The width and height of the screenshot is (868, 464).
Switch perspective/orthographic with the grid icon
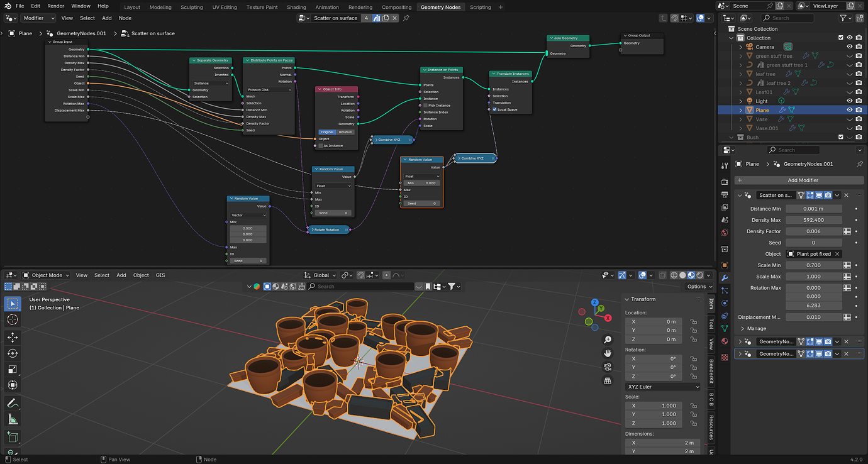click(x=608, y=381)
